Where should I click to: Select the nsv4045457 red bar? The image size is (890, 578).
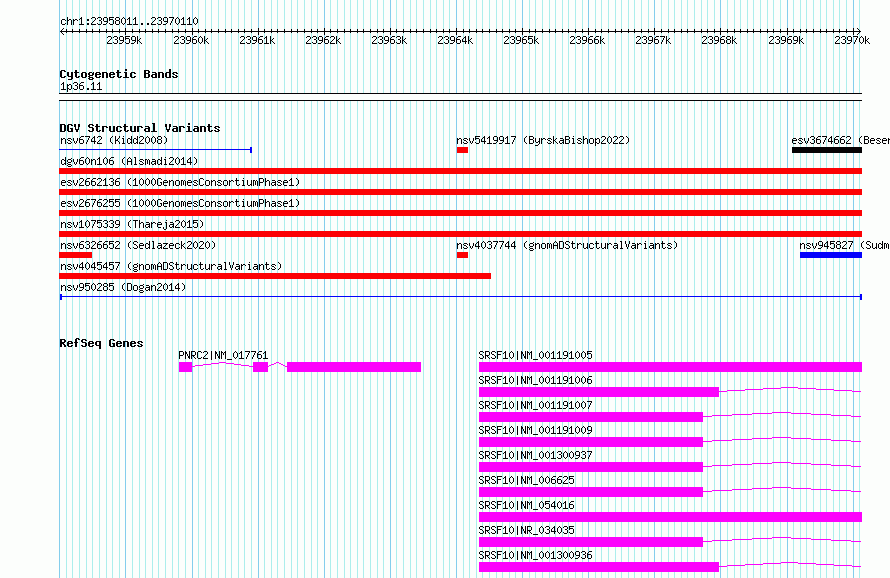[275, 276]
